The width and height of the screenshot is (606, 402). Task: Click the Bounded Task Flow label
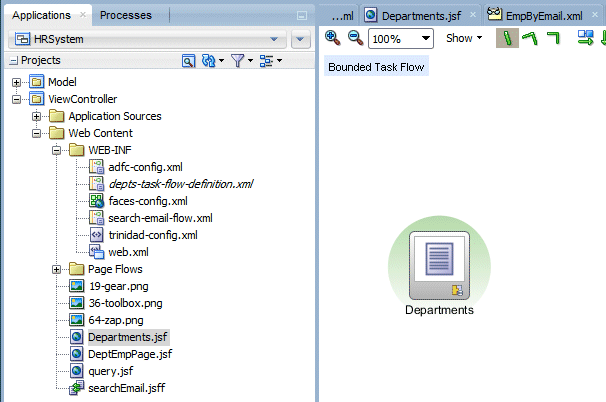376,67
